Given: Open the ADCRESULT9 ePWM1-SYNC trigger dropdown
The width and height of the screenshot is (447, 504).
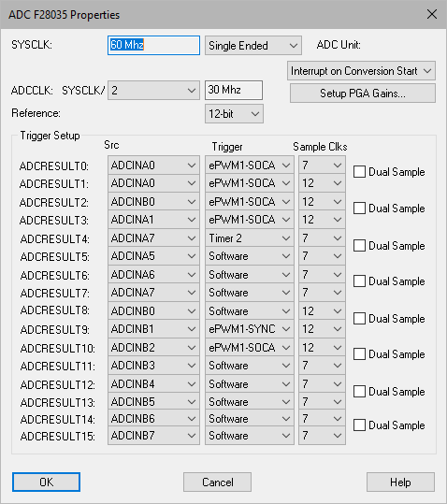Looking at the screenshot, I should click(250, 329).
